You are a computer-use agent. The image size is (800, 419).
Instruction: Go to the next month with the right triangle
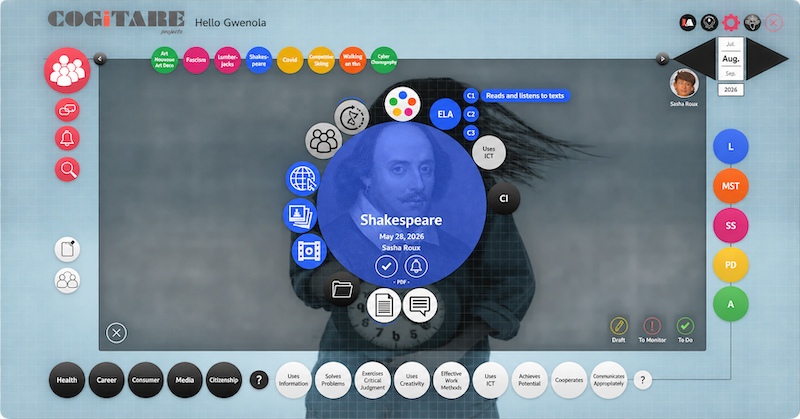767,59
